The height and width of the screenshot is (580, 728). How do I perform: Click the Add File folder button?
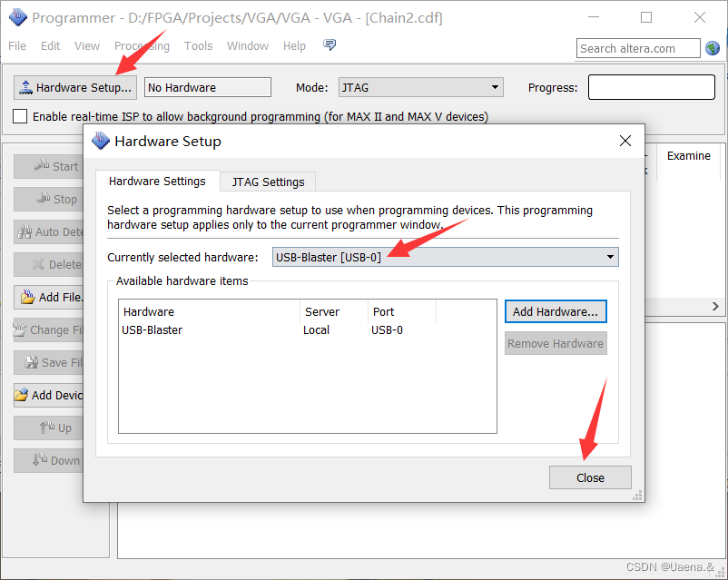tap(49, 297)
